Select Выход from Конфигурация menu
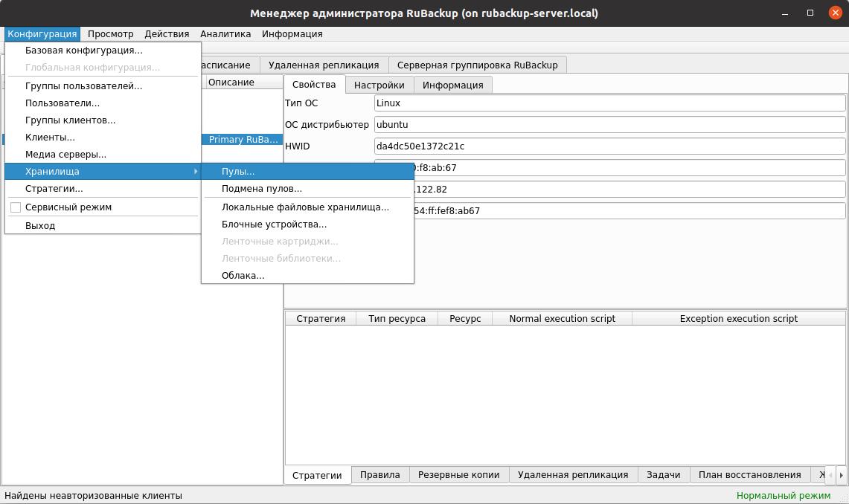The image size is (849, 504). [40, 225]
